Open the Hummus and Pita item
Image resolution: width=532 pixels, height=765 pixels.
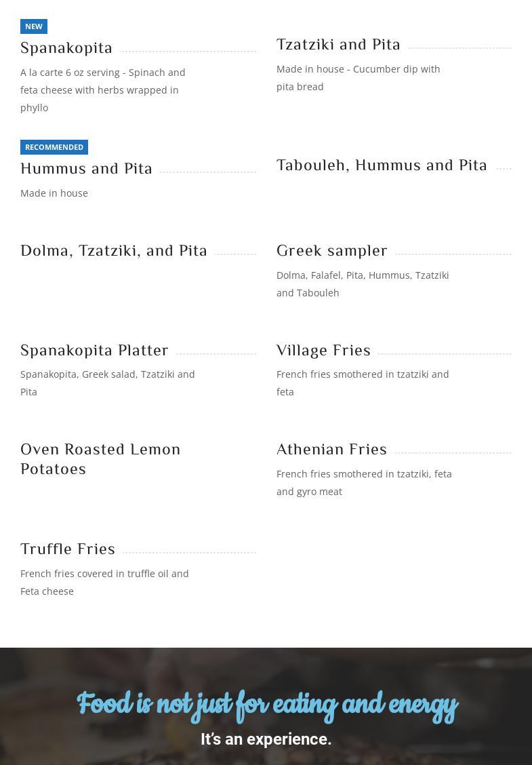(87, 169)
